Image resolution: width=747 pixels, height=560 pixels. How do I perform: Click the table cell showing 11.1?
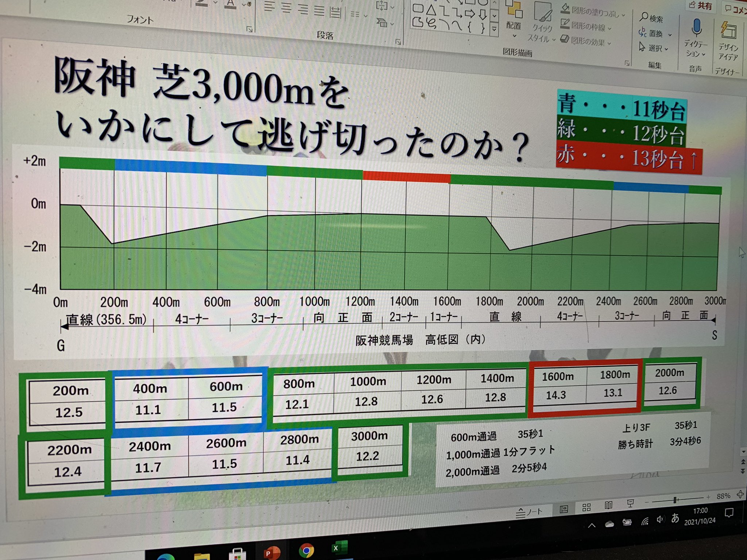pyautogui.click(x=148, y=410)
